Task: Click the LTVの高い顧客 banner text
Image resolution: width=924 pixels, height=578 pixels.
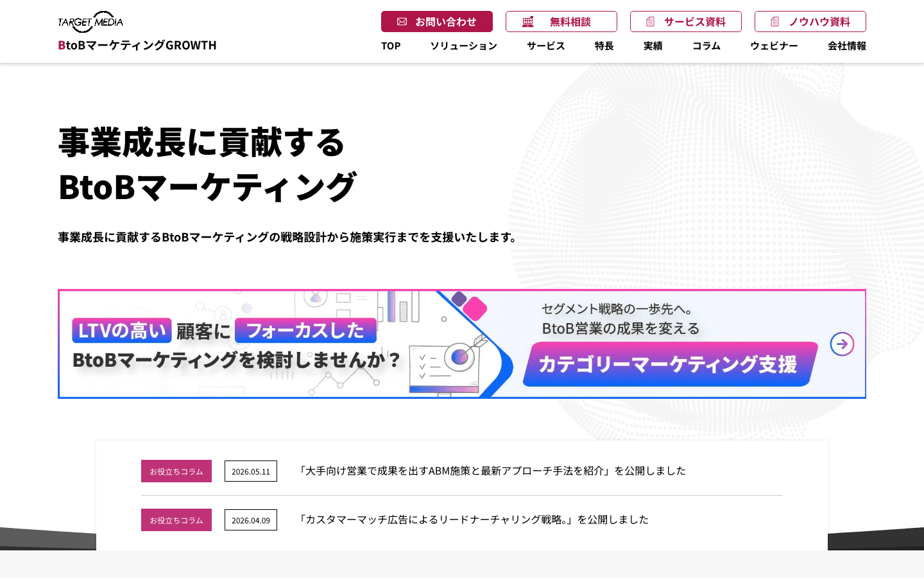Action: pos(151,331)
